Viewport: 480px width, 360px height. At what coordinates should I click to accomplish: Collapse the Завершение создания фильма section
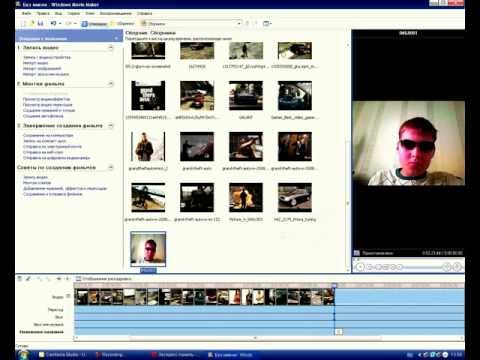[x=111, y=126]
